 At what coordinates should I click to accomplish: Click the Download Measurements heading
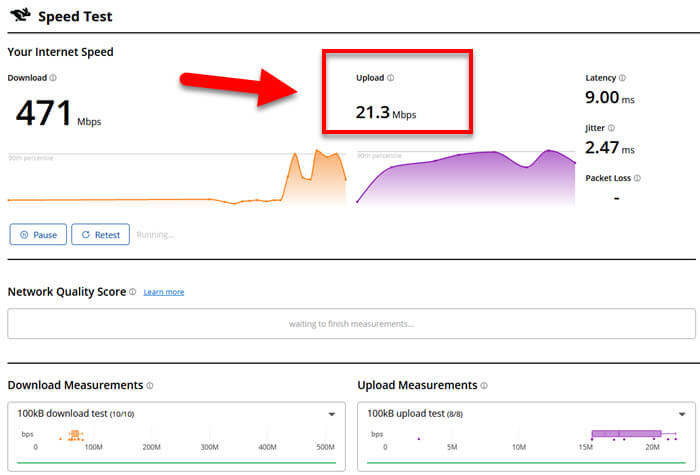pos(75,385)
